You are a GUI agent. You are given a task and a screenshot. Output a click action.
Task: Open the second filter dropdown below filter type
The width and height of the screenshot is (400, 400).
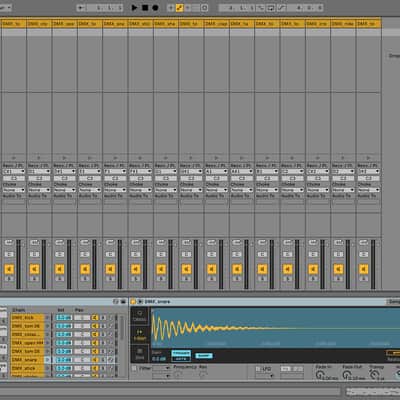(x=161, y=376)
